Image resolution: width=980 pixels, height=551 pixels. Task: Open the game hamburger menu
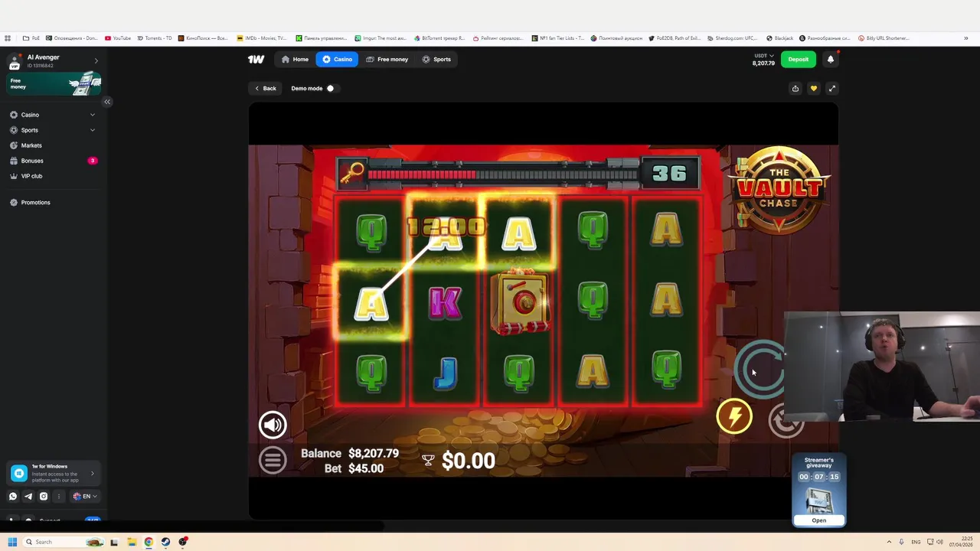(x=273, y=460)
